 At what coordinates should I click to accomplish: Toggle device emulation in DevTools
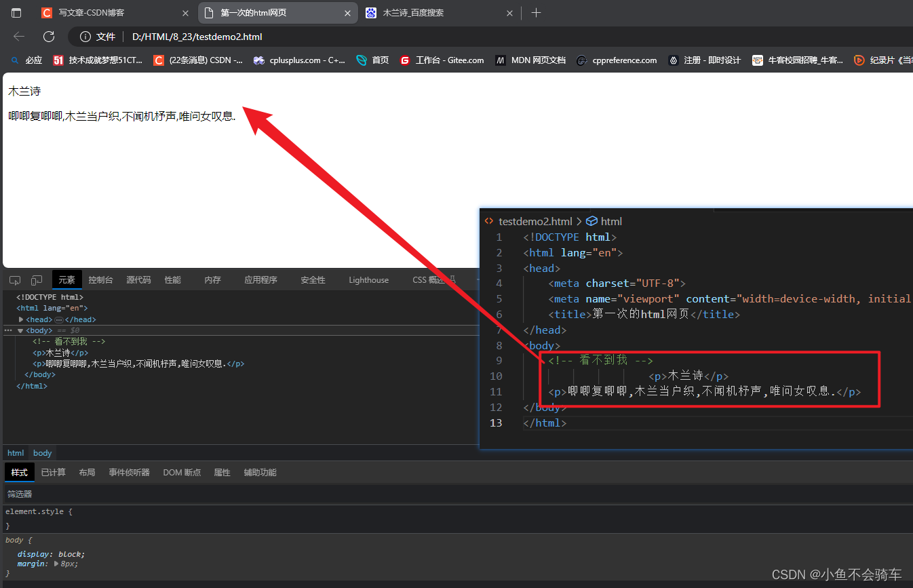[x=37, y=280]
